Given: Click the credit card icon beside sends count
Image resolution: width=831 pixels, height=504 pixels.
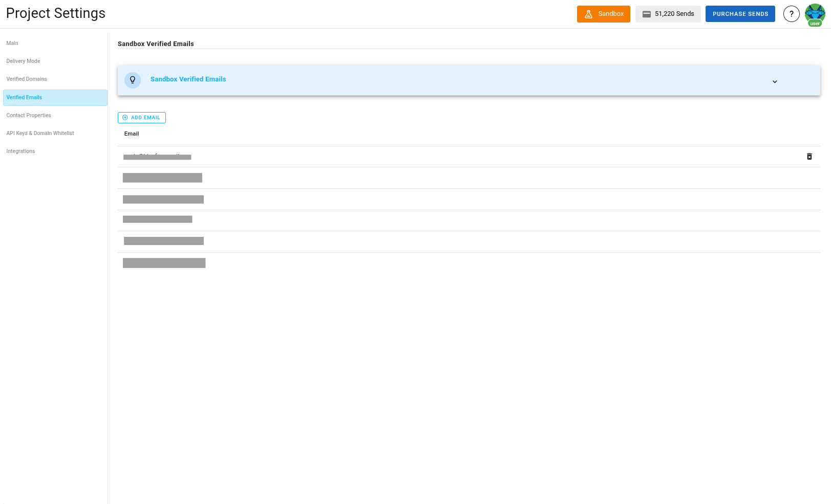Looking at the screenshot, I should tap(647, 14).
